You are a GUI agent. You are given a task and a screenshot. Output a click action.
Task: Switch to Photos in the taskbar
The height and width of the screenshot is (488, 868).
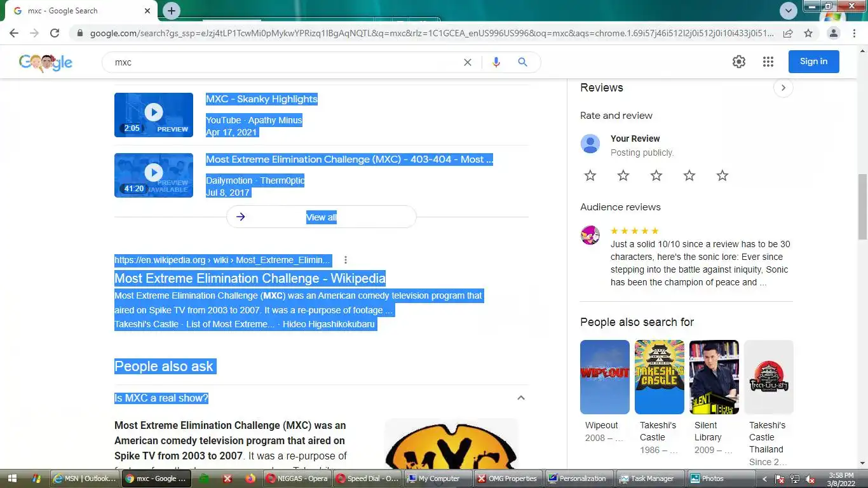tap(721, 478)
